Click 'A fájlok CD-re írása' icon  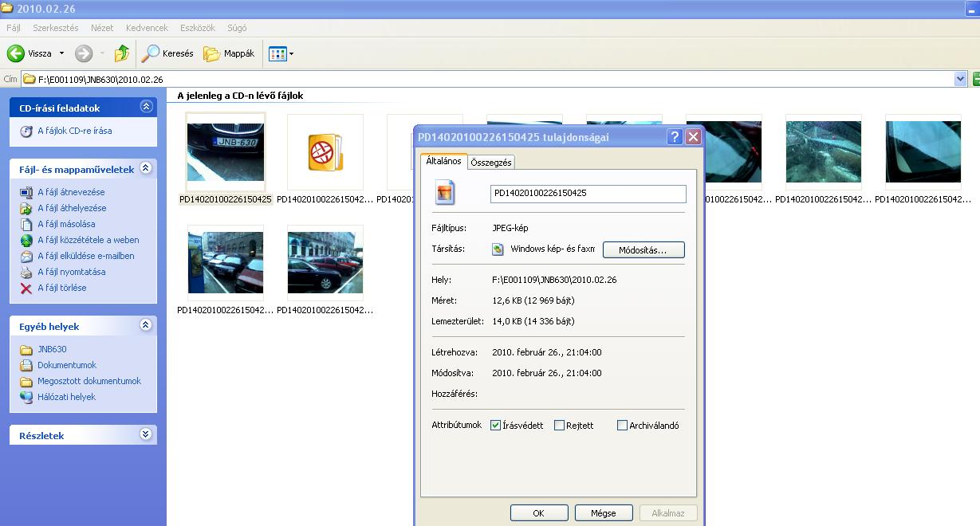tap(26, 131)
